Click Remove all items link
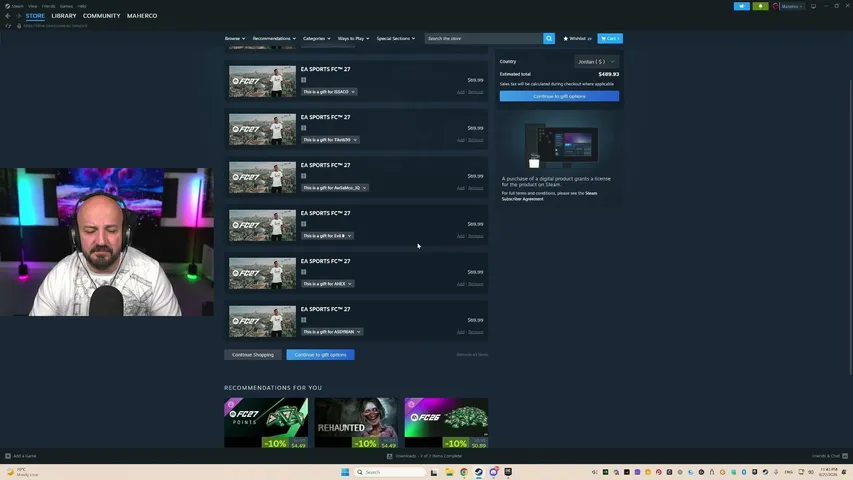 pos(472,355)
